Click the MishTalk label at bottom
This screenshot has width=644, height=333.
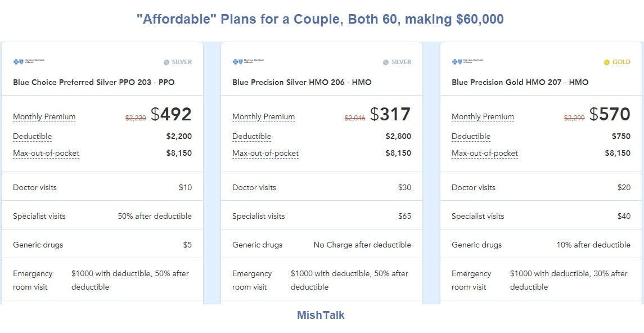321,316
